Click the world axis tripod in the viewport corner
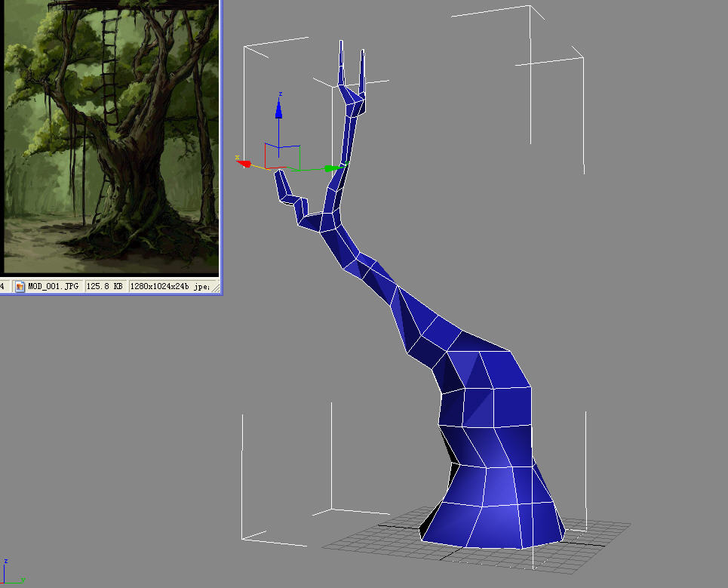Image resolution: width=728 pixels, height=588 pixels. point(11,574)
